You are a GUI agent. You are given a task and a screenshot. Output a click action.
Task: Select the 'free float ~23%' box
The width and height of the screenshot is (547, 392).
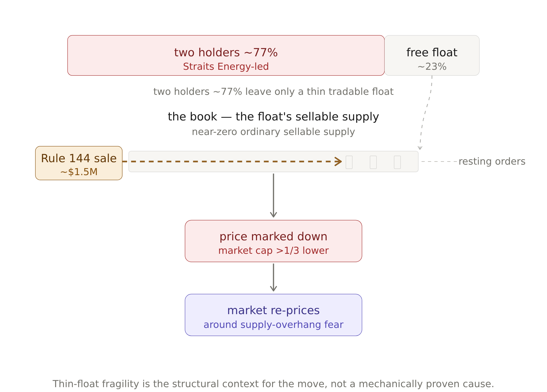point(432,55)
